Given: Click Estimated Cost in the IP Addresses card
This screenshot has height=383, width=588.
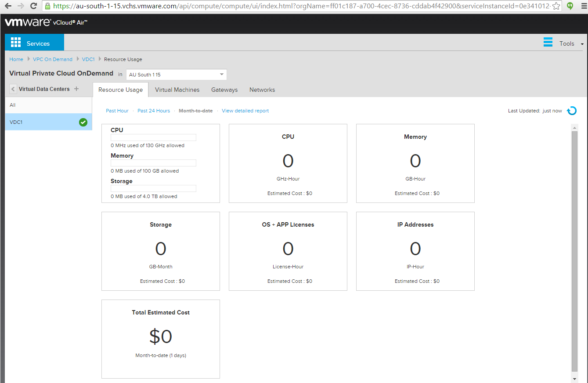Looking at the screenshot, I should pyautogui.click(x=417, y=281).
